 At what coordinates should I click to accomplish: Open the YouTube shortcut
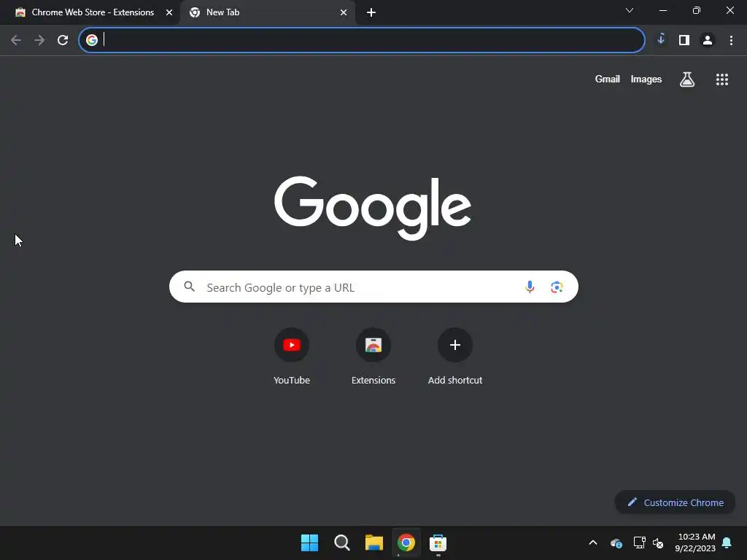[x=292, y=356]
